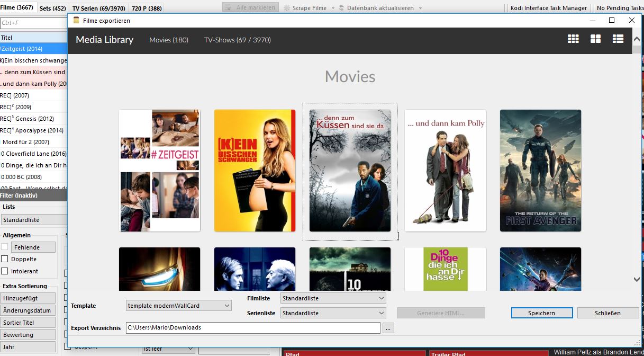644x356 pixels.
Task: Open the Datenbank aktualisieren dropdown
Action: click(420, 8)
